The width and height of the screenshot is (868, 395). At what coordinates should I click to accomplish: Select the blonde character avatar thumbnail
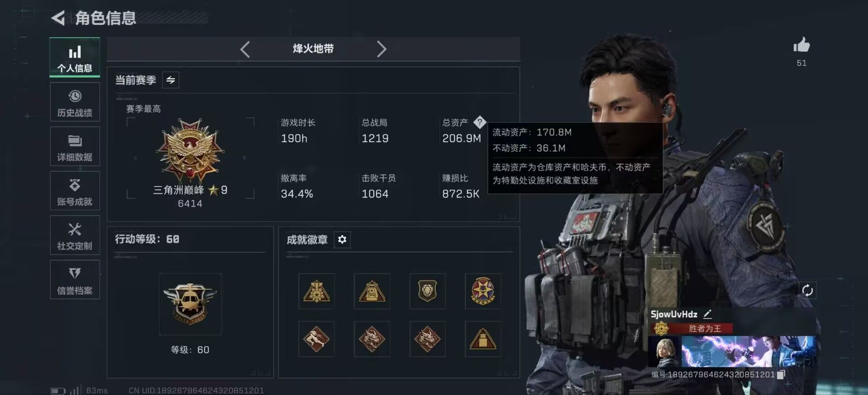pyautogui.click(x=664, y=351)
